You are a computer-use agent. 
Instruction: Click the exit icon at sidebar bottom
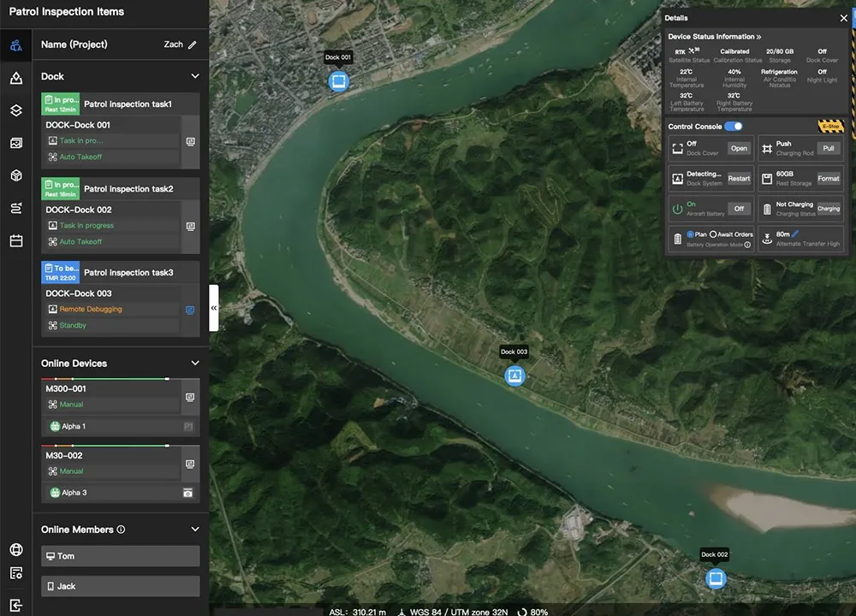tap(15, 604)
